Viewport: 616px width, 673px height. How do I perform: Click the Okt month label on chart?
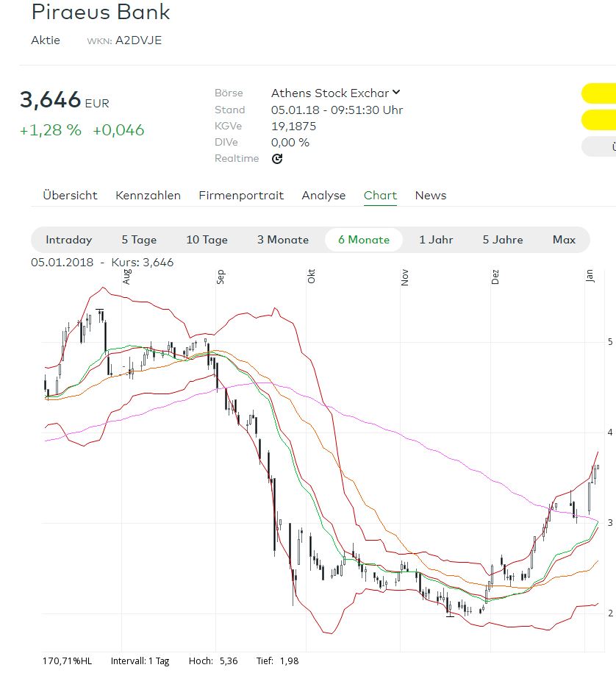tap(311, 277)
